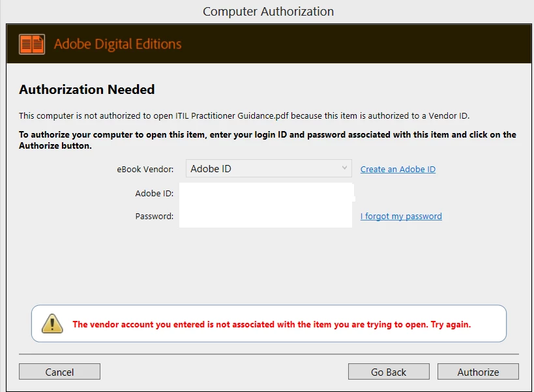Click the yellow warning triangle icon
The image size is (534, 392).
pyautogui.click(x=52, y=324)
